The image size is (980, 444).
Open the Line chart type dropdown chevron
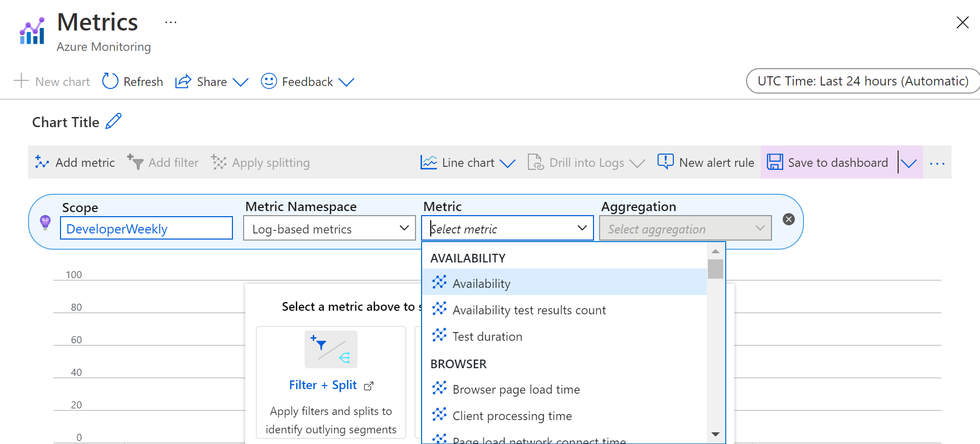click(508, 163)
